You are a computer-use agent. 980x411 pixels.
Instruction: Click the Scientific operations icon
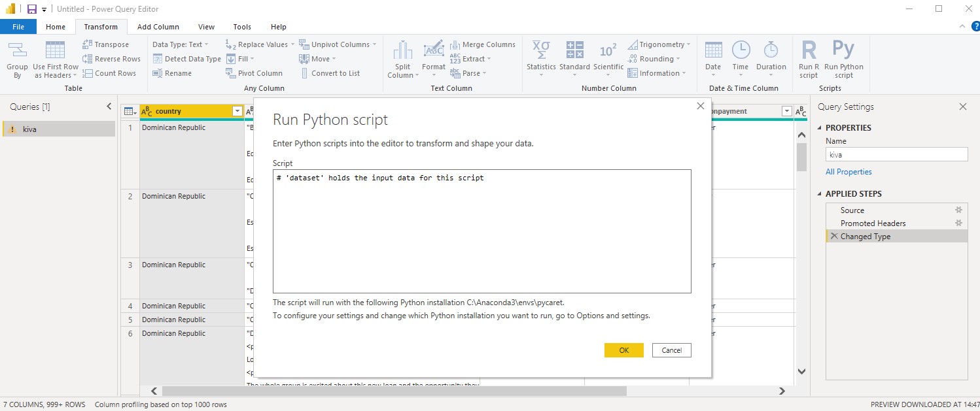click(x=608, y=50)
